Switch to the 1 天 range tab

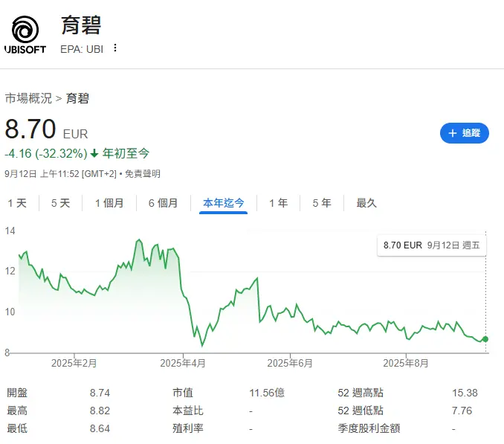[x=17, y=203]
